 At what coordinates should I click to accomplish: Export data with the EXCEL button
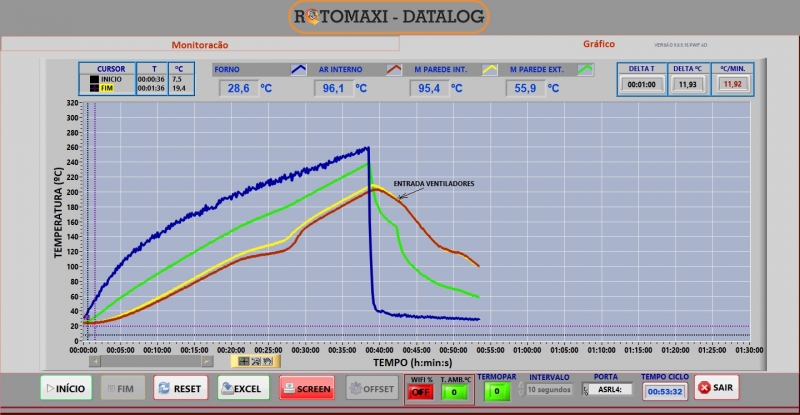point(243,388)
